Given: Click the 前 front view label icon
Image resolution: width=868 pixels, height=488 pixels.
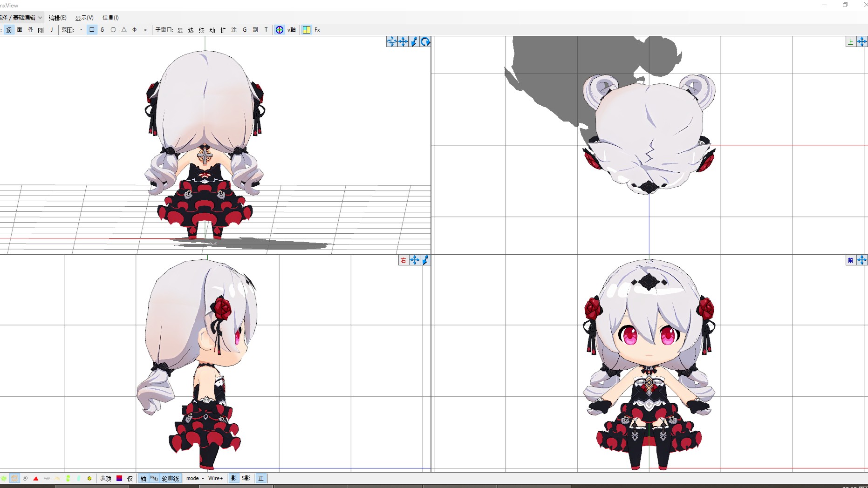Looking at the screenshot, I should click(850, 260).
